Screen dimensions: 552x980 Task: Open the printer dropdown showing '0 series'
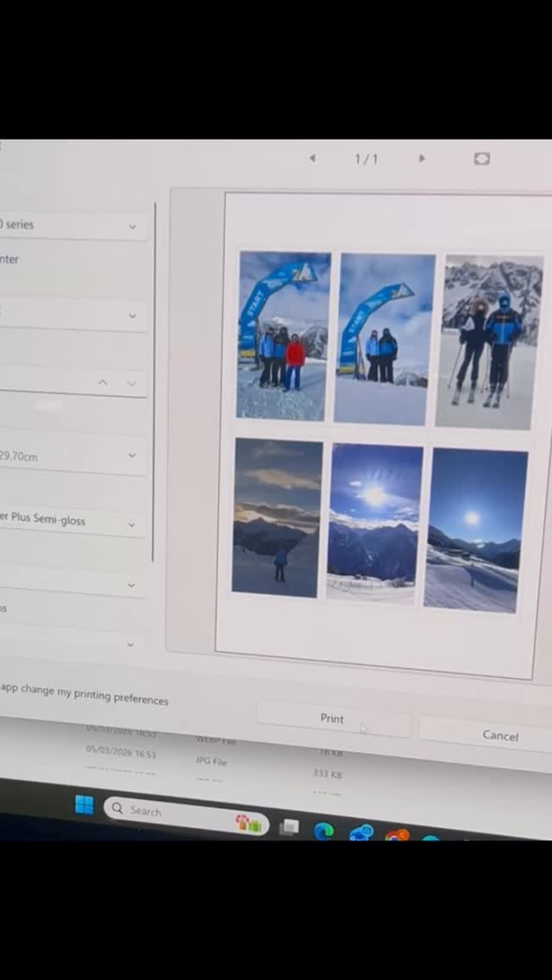coord(73,226)
